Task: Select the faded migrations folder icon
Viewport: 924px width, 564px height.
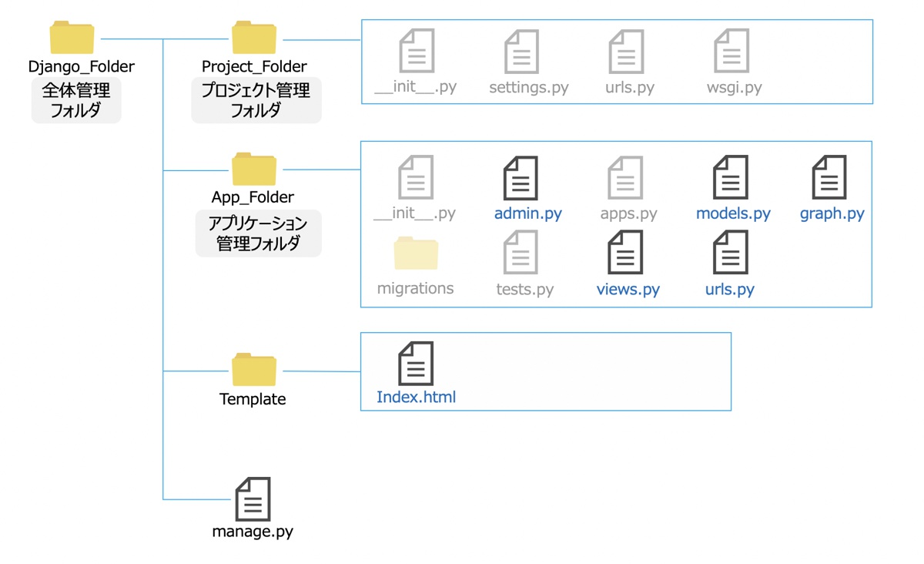Action: click(x=416, y=254)
